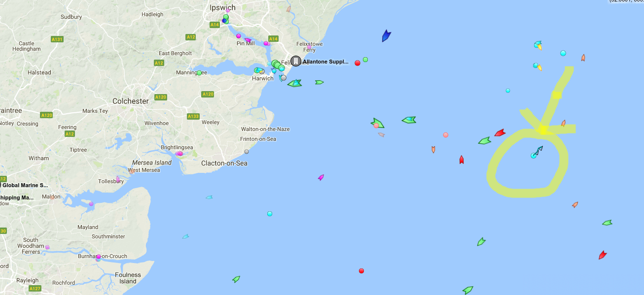Select the red vessel at far bottom right

(603, 255)
